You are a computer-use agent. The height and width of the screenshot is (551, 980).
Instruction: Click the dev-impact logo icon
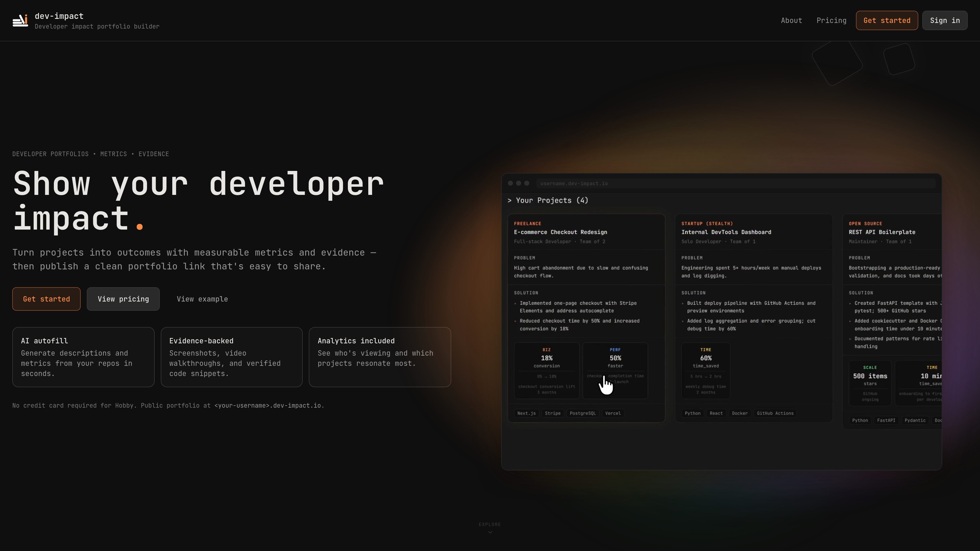[x=20, y=20]
